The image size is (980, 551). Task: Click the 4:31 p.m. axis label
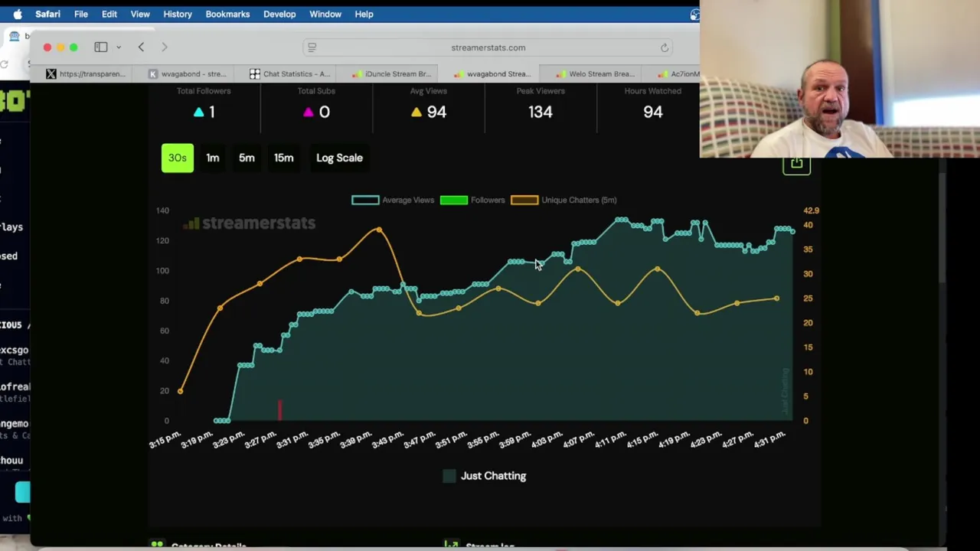771,439
